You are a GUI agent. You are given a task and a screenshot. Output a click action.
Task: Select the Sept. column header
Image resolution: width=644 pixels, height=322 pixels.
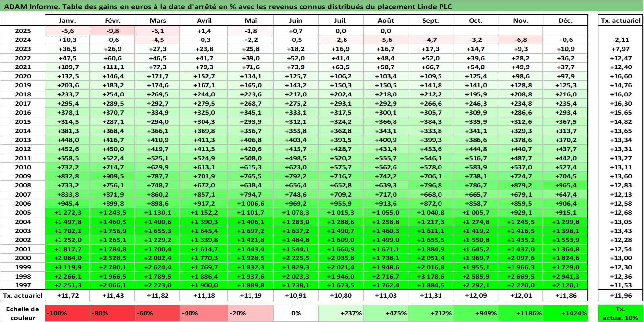coord(431,20)
